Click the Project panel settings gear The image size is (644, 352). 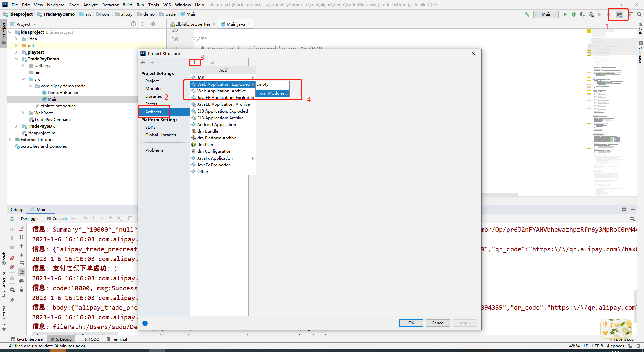point(153,24)
